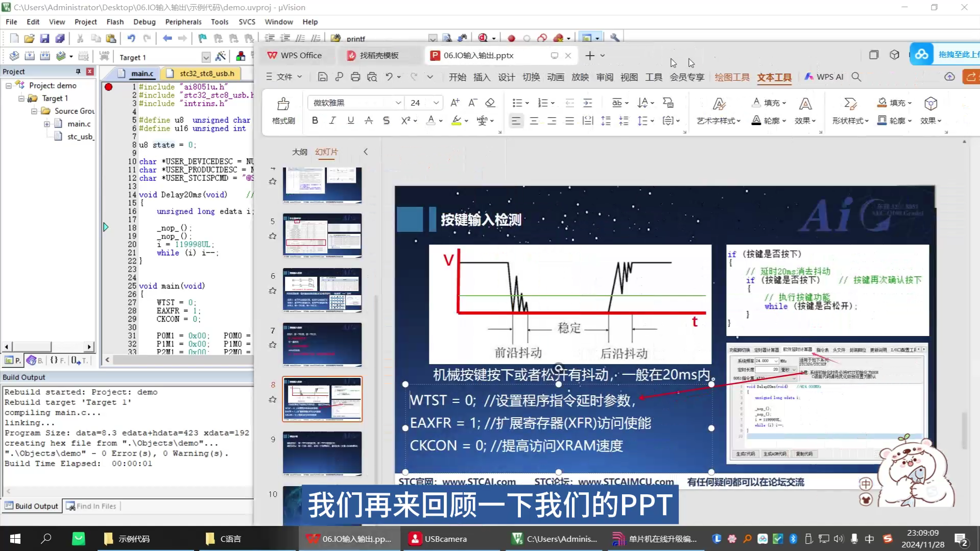This screenshot has width=980, height=551.
Task: Click the increase indent icon
Action: (588, 103)
